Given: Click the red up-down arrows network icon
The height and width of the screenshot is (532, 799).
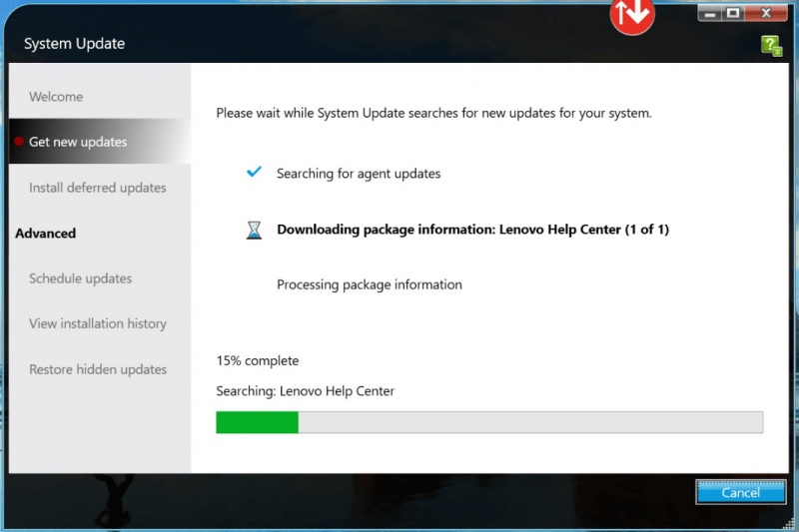Looking at the screenshot, I should [632, 16].
